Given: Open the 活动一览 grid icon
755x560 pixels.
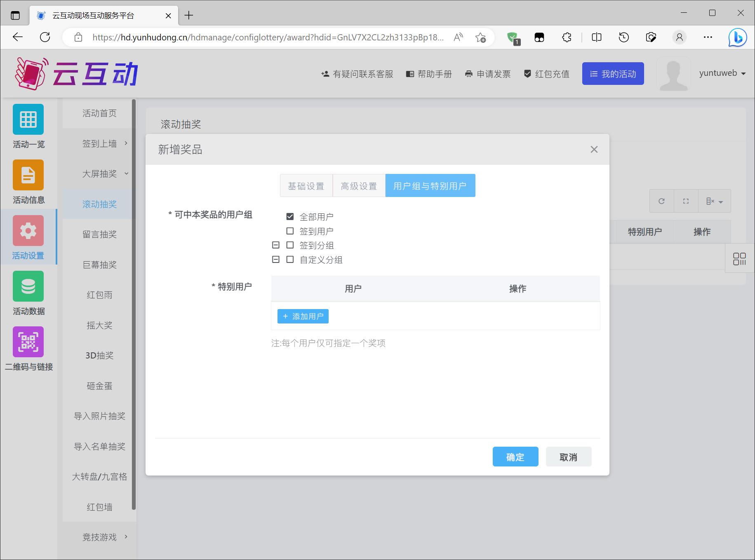Looking at the screenshot, I should point(28,119).
